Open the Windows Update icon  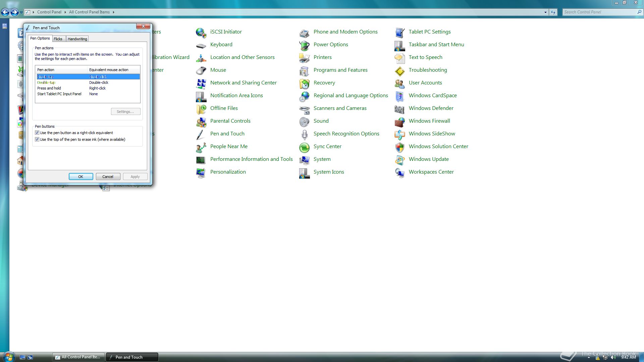click(x=399, y=160)
